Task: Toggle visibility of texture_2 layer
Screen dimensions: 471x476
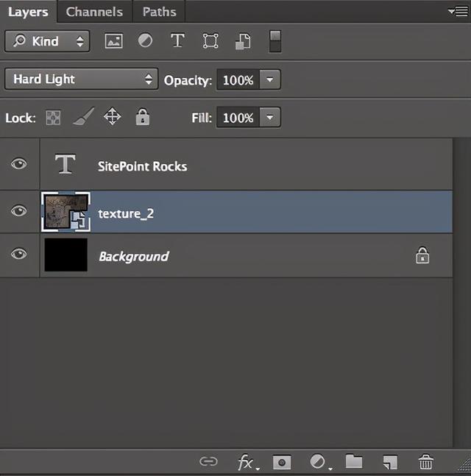Action: tap(19, 211)
